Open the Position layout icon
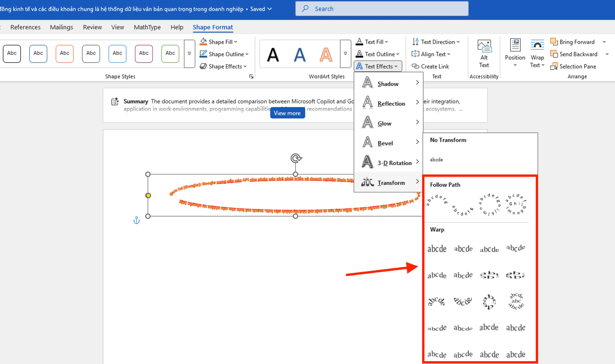Screen dimensions: 615x364 pos(515,46)
